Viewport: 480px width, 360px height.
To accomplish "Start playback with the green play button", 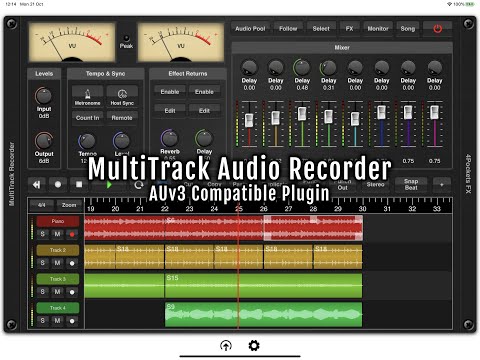I will tap(109, 184).
